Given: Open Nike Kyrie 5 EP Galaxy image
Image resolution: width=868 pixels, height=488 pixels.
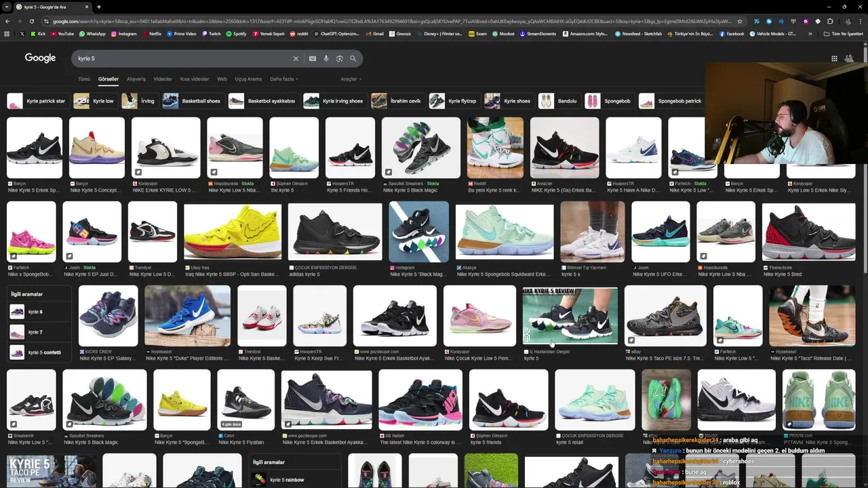Looking at the screenshot, I should pyautogui.click(x=108, y=316).
